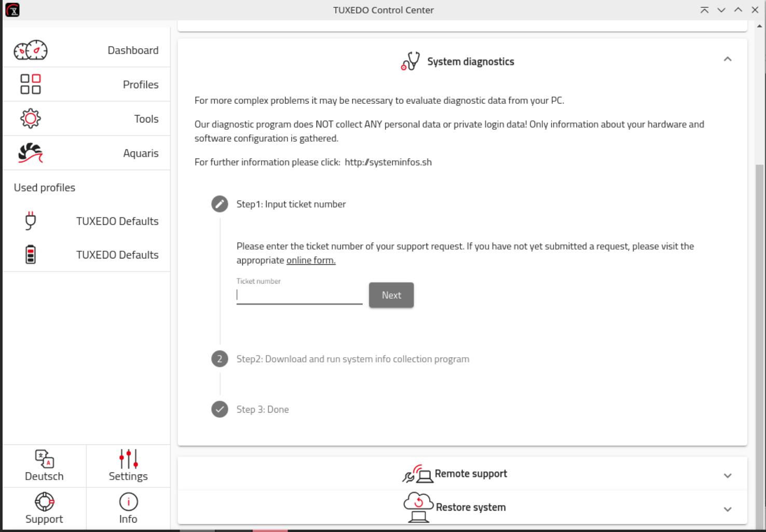Click the pencil Step1 icon
Screen dimensions: 766x532
tap(220, 204)
